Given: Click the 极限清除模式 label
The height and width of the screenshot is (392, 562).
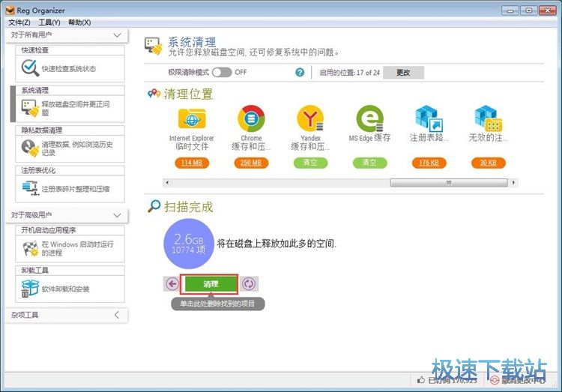Looking at the screenshot, I should pos(189,73).
